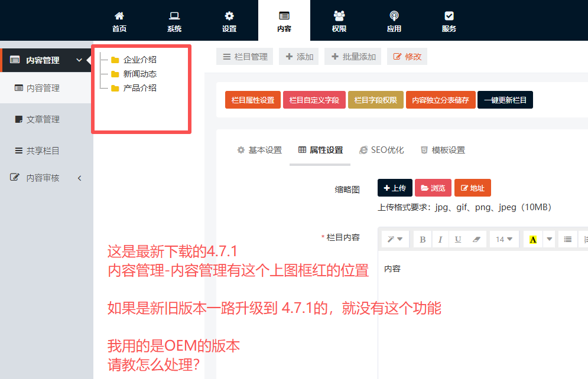This screenshot has height=379, width=588.
Task: Apply the yellow highlight color swatch
Action: tap(532, 239)
